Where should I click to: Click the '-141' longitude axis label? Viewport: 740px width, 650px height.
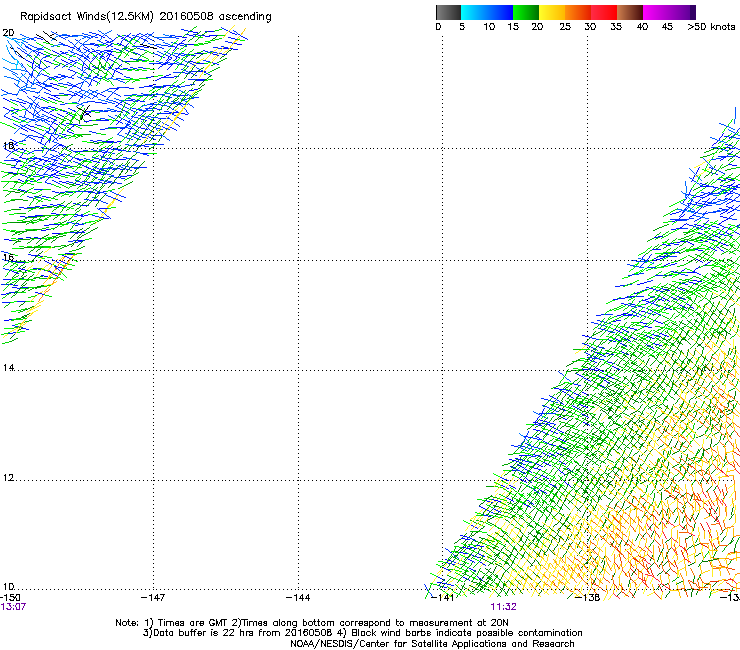coord(442,598)
